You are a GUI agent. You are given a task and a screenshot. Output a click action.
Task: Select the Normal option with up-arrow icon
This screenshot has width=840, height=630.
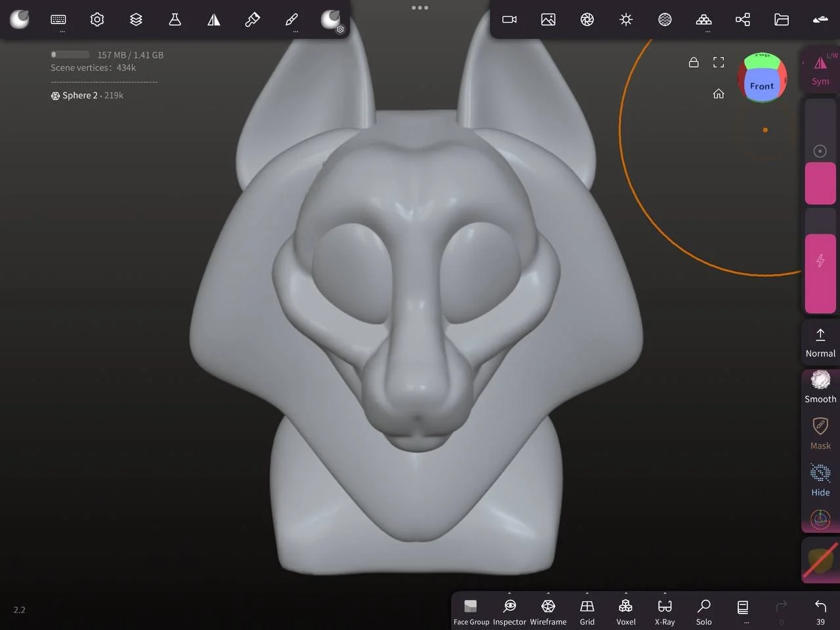pos(820,343)
